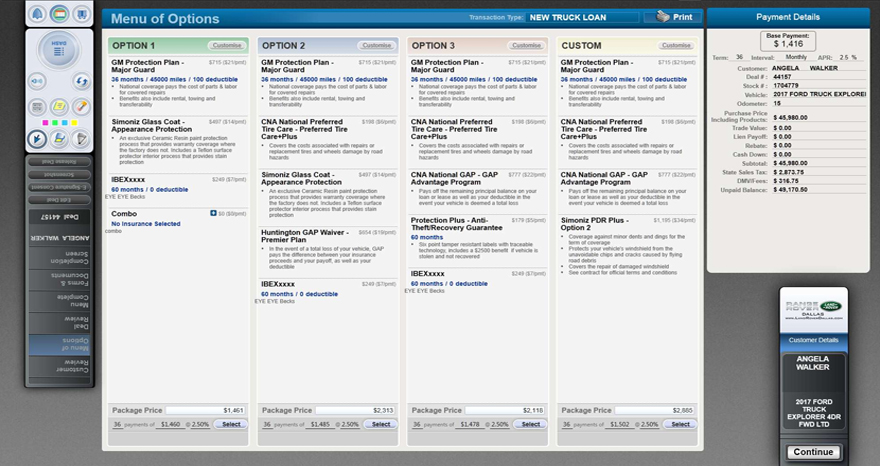Customise Option 2 package
Image resolution: width=880 pixels, height=466 pixels.
pyautogui.click(x=377, y=45)
